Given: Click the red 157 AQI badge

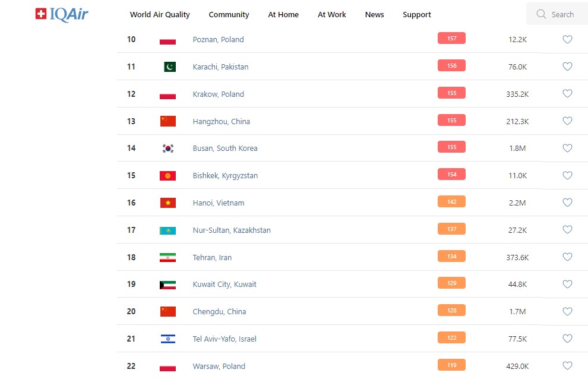Looking at the screenshot, I should click(x=451, y=39).
